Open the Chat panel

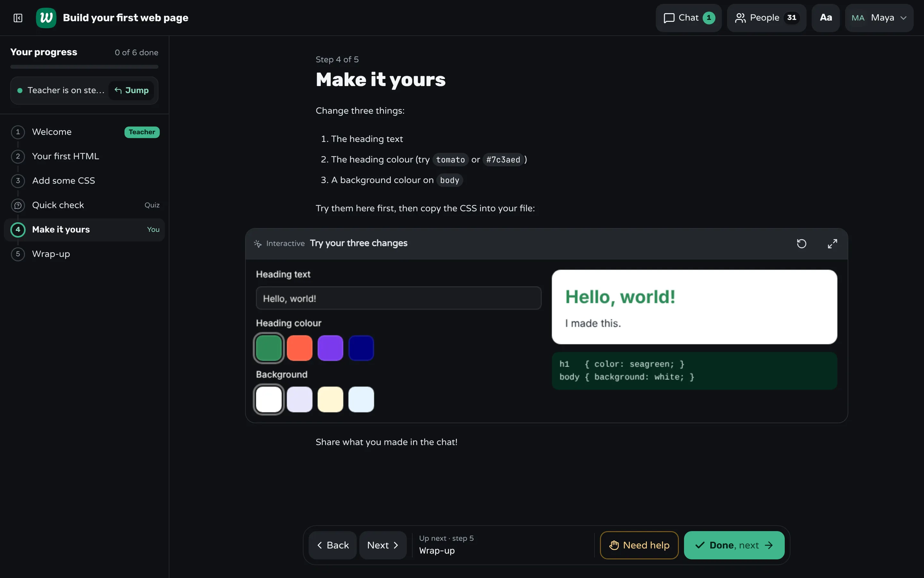[689, 18]
